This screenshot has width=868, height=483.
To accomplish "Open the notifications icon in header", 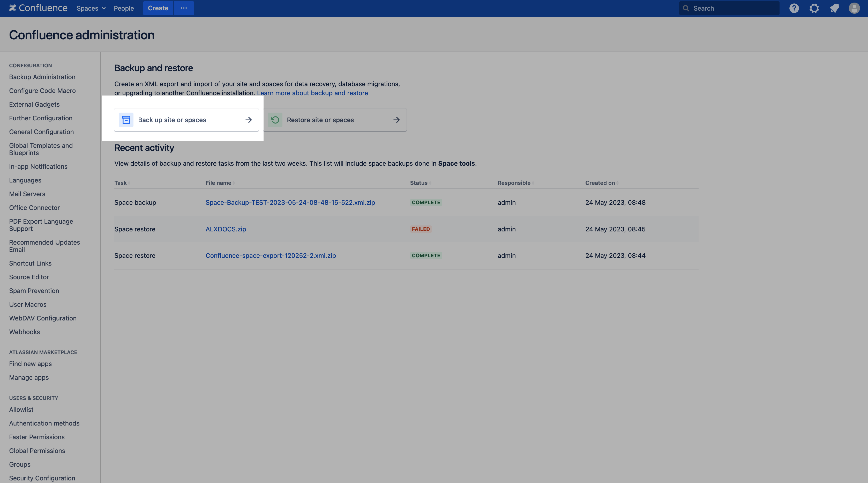I will pos(834,8).
